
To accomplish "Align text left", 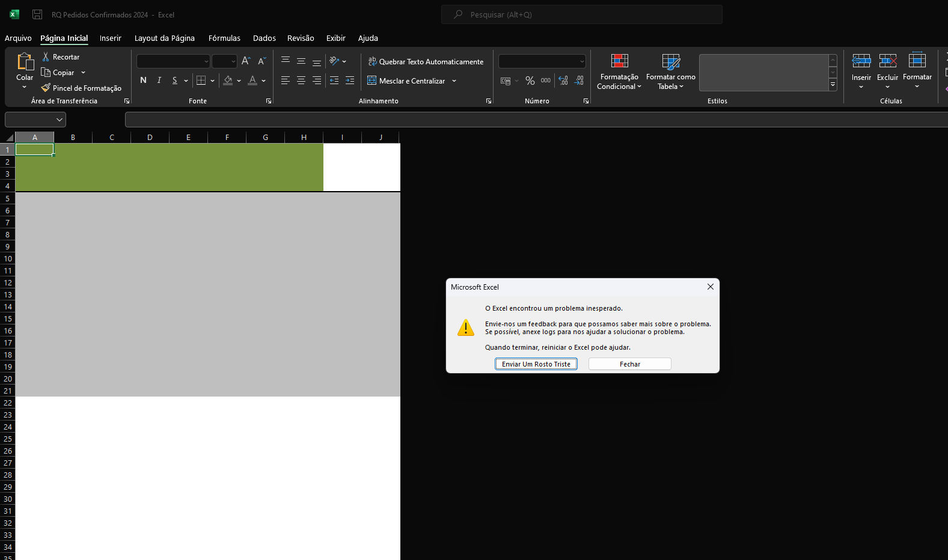I will coord(286,81).
